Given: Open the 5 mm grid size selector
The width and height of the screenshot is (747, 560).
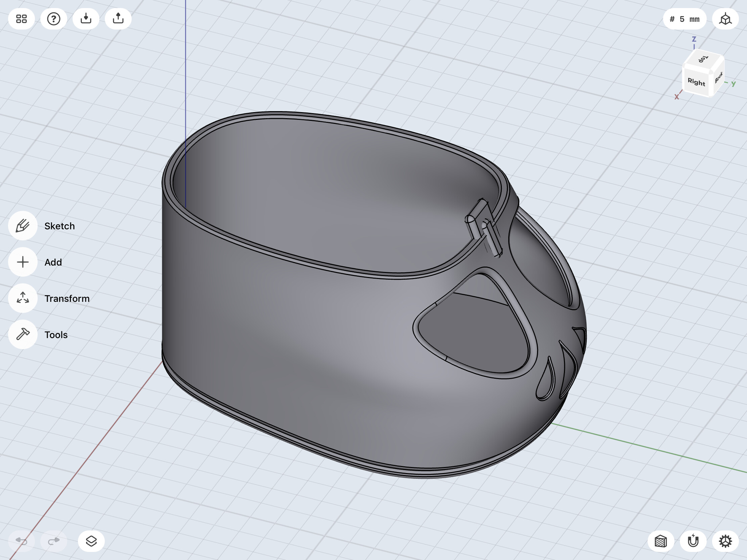Looking at the screenshot, I should (685, 19).
